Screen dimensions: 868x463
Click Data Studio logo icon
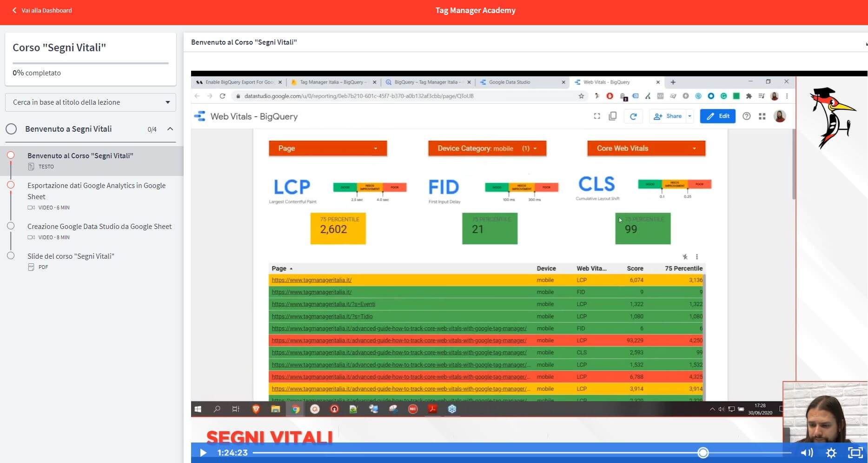(x=199, y=116)
